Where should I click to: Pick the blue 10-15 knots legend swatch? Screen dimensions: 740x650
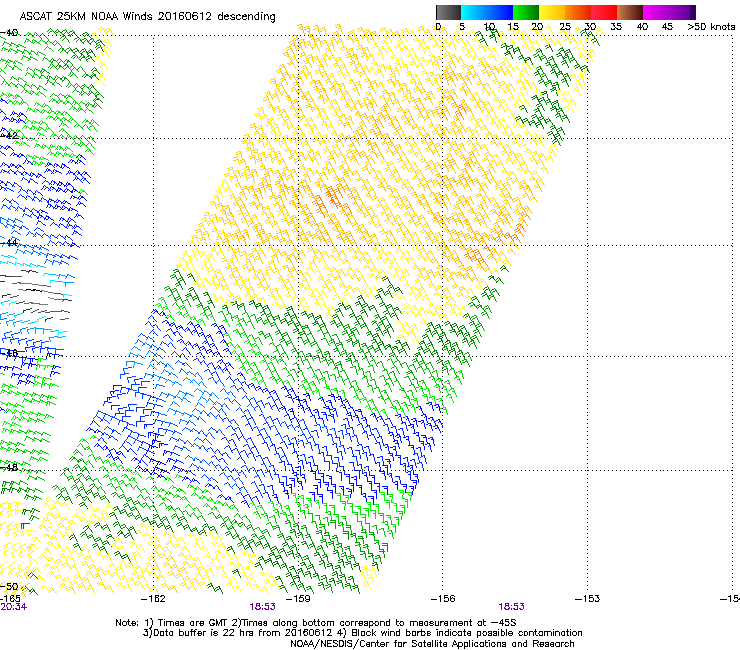pyautogui.click(x=500, y=12)
